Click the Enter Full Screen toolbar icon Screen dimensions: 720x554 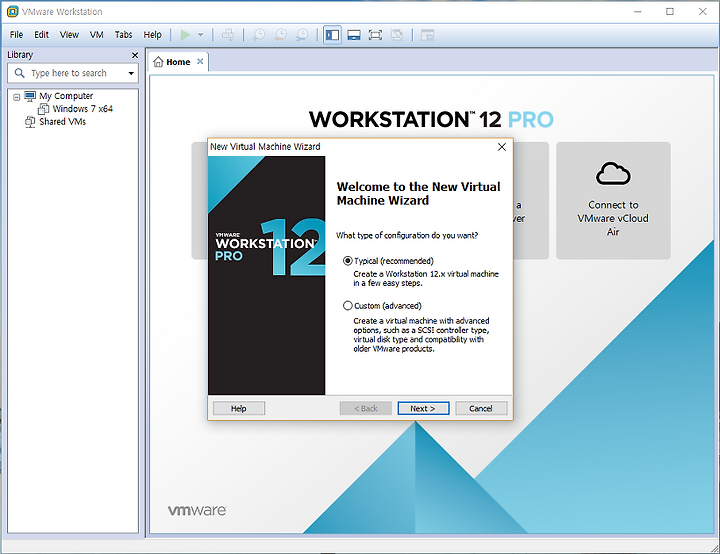click(x=375, y=35)
